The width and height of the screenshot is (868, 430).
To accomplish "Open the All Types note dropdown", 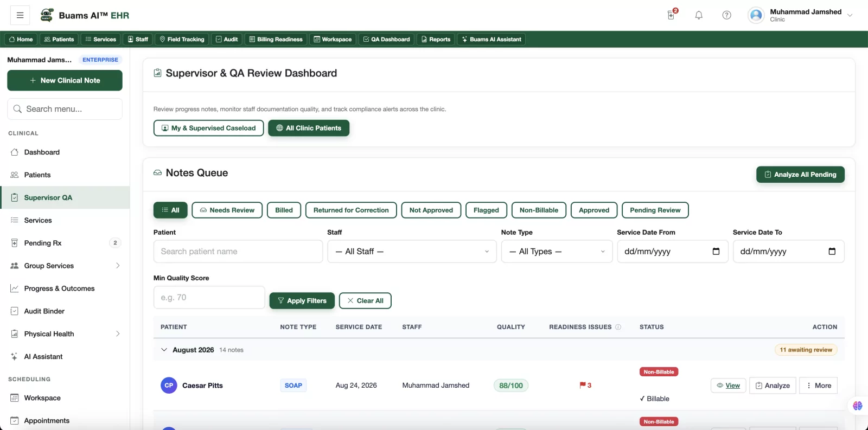I will point(557,252).
